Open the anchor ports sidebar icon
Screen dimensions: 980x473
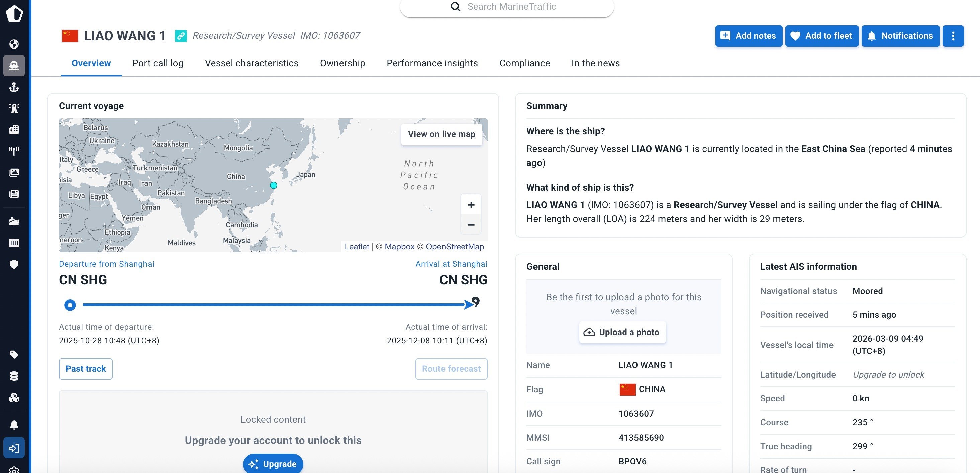tap(14, 87)
